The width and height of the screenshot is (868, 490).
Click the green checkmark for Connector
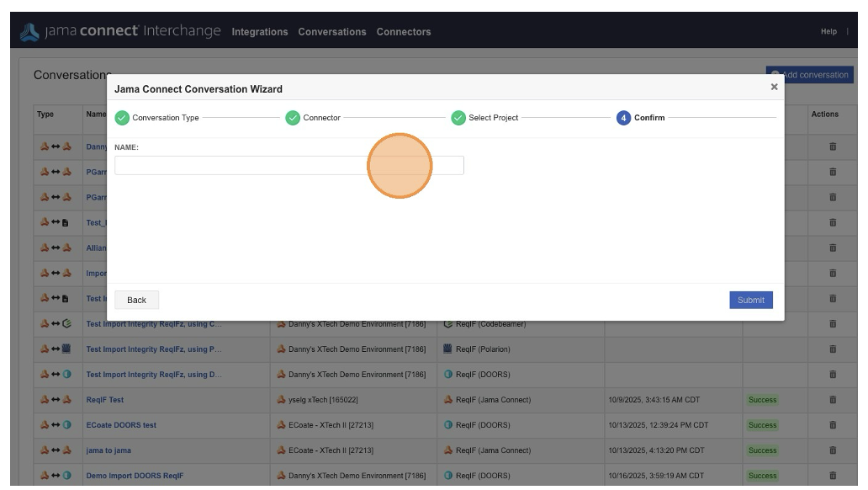(x=293, y=118)
